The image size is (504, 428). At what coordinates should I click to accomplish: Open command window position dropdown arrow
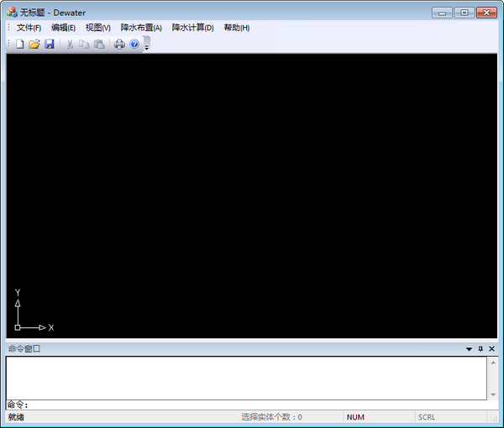(x=469, y=348)
